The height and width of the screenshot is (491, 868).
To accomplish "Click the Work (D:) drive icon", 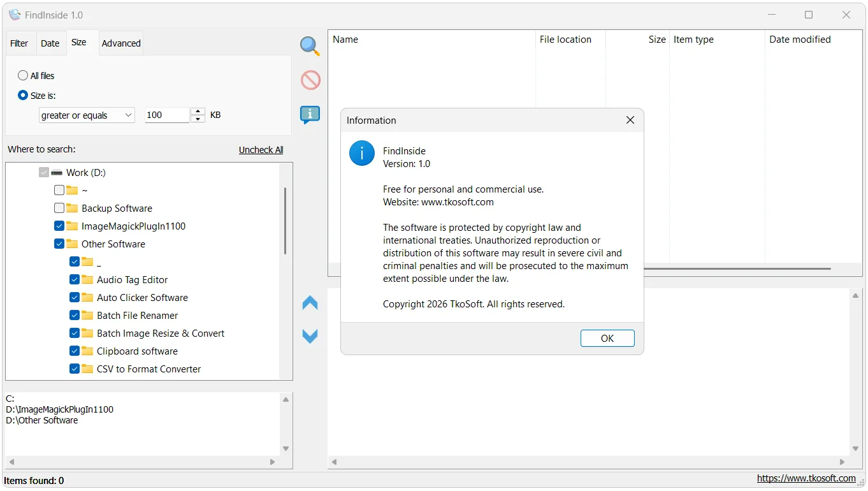I will 57,173.
